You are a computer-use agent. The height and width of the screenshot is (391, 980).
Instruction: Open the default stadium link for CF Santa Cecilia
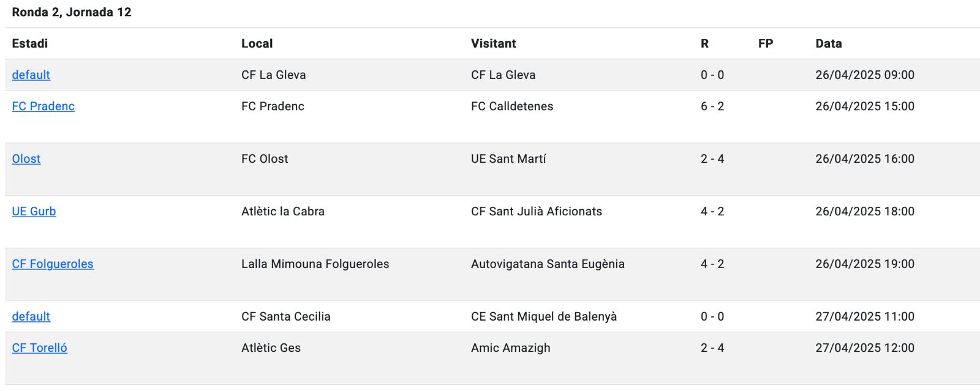click(31, 316)
